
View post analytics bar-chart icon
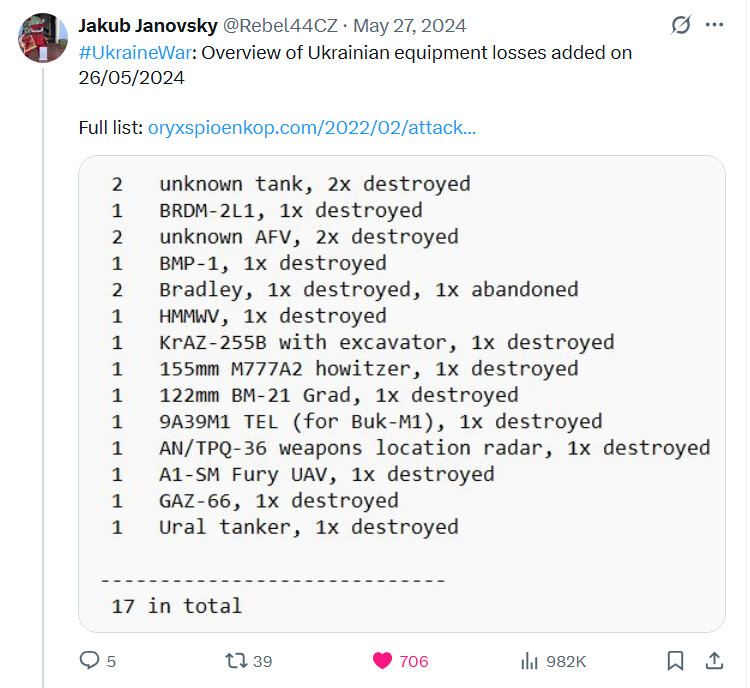click(x=529, y=661)
